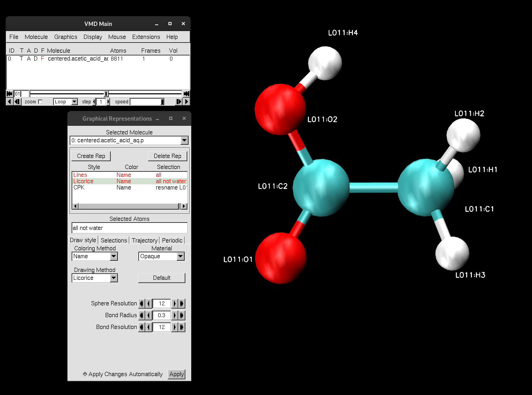Expand the Drawing Method dropdown

point(114,278)
